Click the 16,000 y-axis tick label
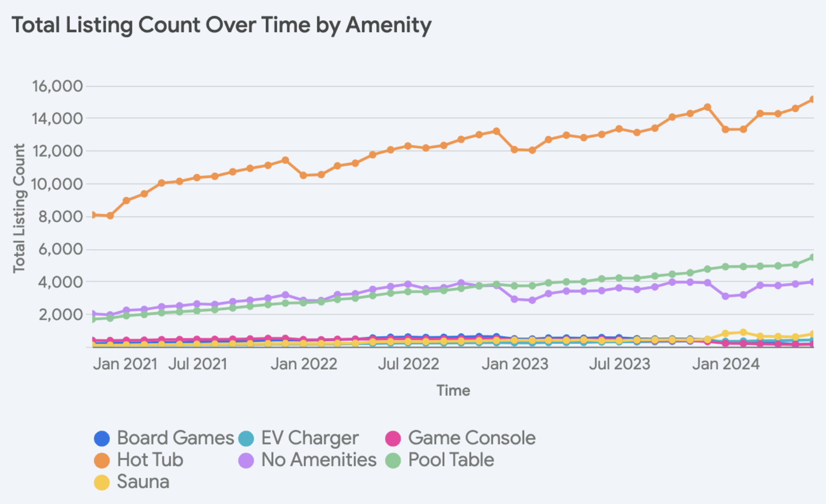The height and width of the screenshot is (504, 826). [x=57, y=86]
